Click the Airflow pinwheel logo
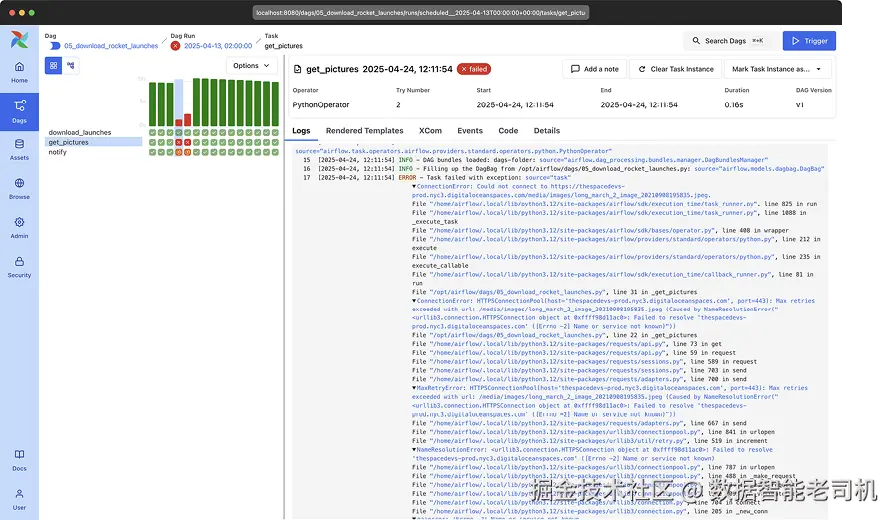 point(19,39)
